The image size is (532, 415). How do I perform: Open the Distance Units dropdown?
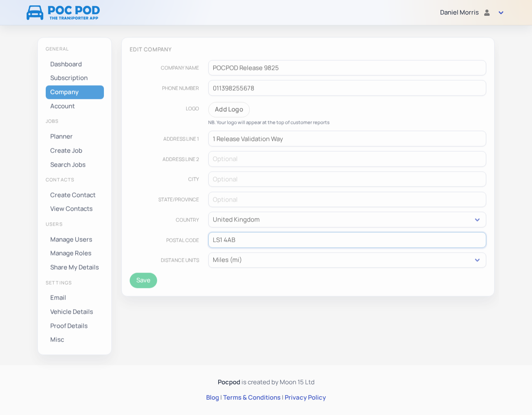point(347,260)
